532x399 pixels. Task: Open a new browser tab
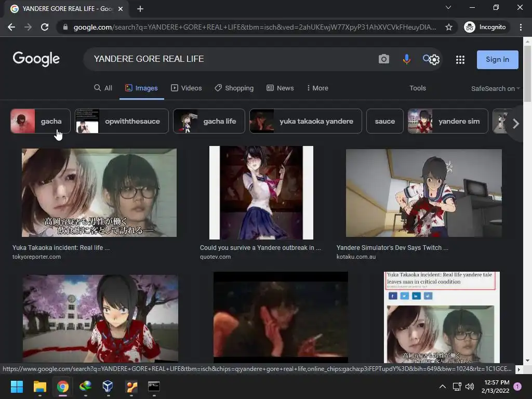point(140,9)
